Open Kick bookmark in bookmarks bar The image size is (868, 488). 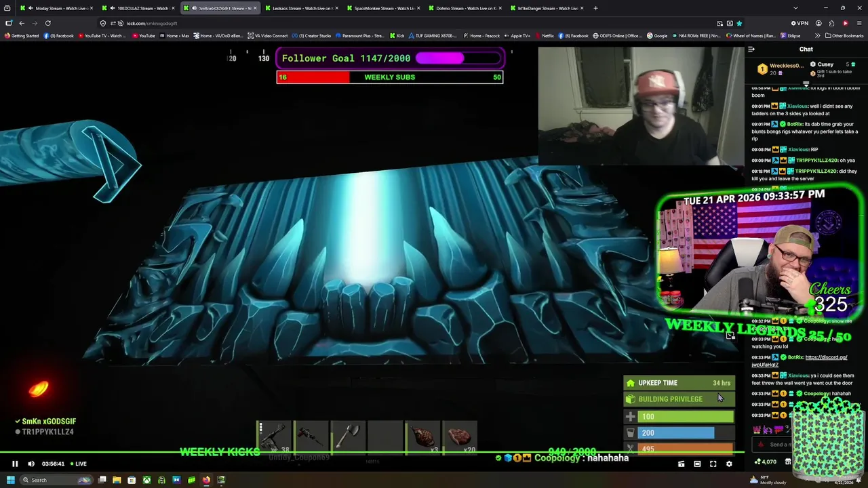tap(397, 36)
